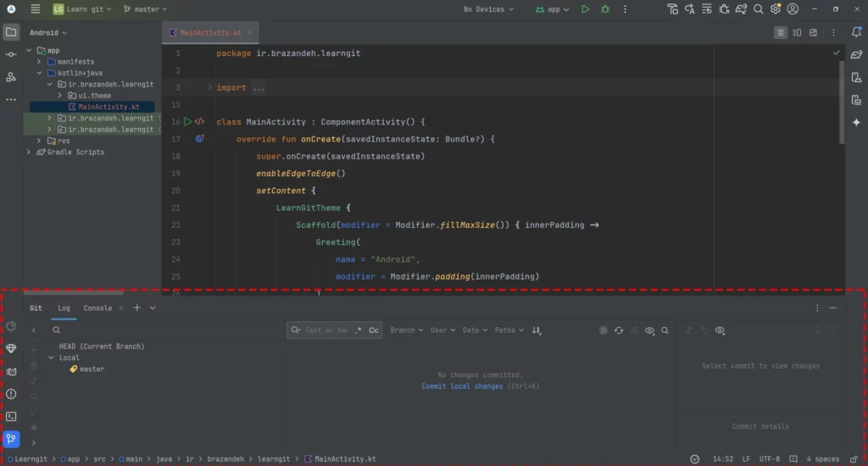Open the No Devices selector
Screen dimensions: 868x466
click(x=488, y=8)
